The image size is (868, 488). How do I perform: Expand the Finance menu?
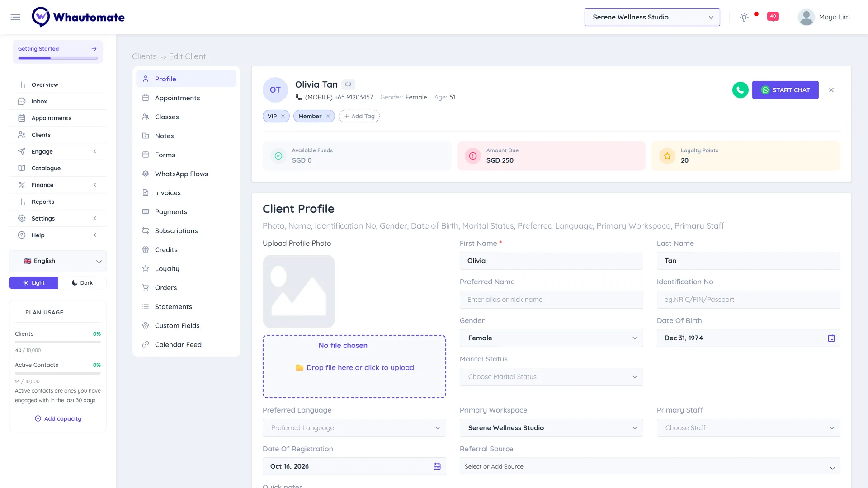click(58, 185)
